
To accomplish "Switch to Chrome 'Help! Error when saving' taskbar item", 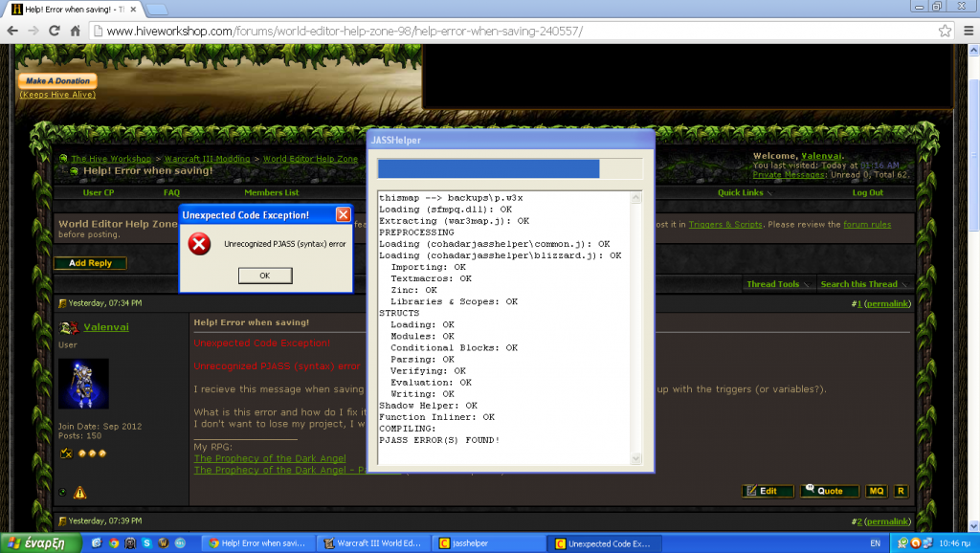I will 257,543.
